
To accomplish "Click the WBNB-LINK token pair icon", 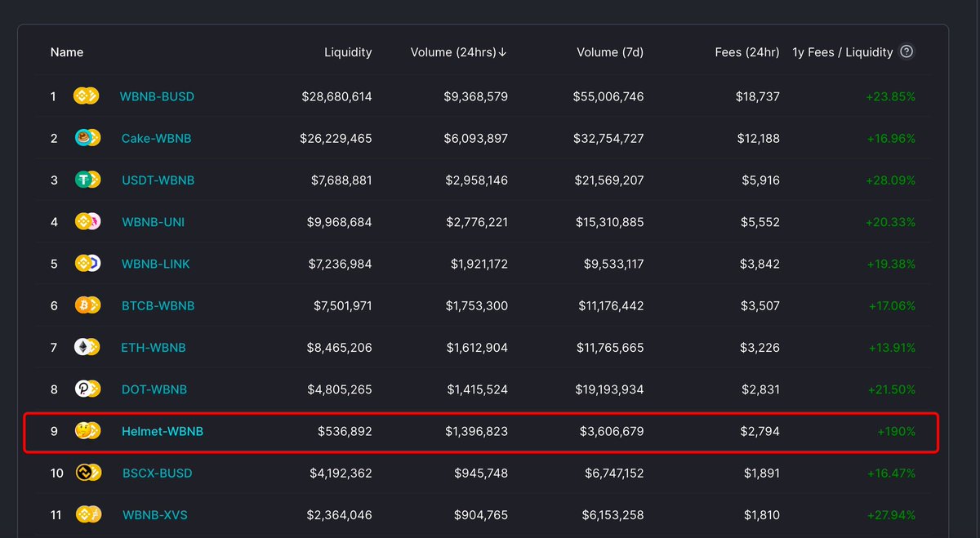I will [x=87, y=264].
